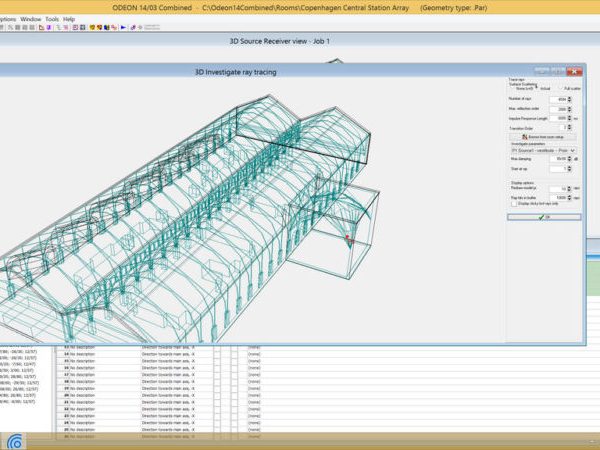
Task: Adjust the Transition Order spinner
Action: pos(571,127)
